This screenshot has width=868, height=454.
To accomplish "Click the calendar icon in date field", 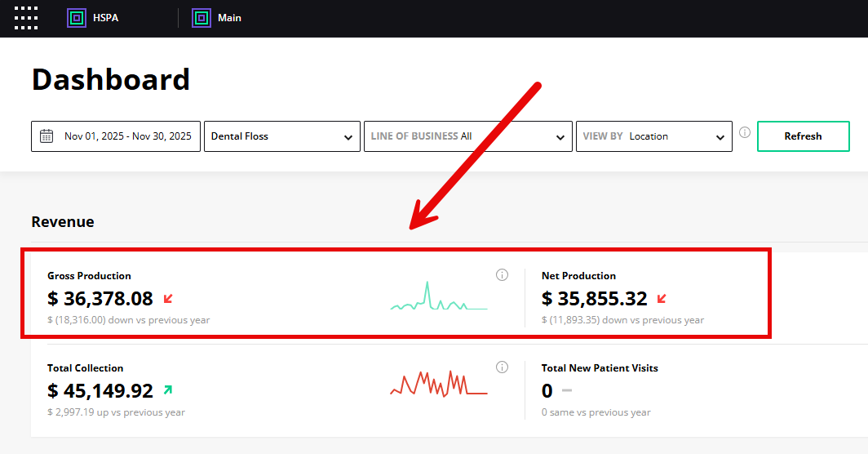I will coord(46,136).
